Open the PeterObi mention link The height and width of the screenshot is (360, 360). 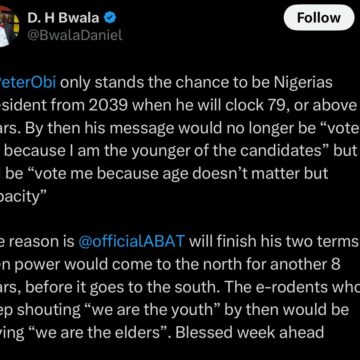tap(28, 83)
